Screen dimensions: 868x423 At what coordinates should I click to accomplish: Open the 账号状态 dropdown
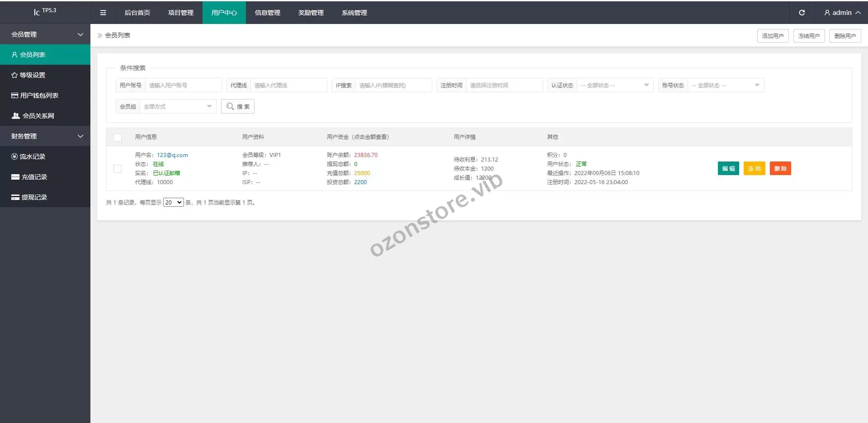pyautogui.click(x=725, y=86)
